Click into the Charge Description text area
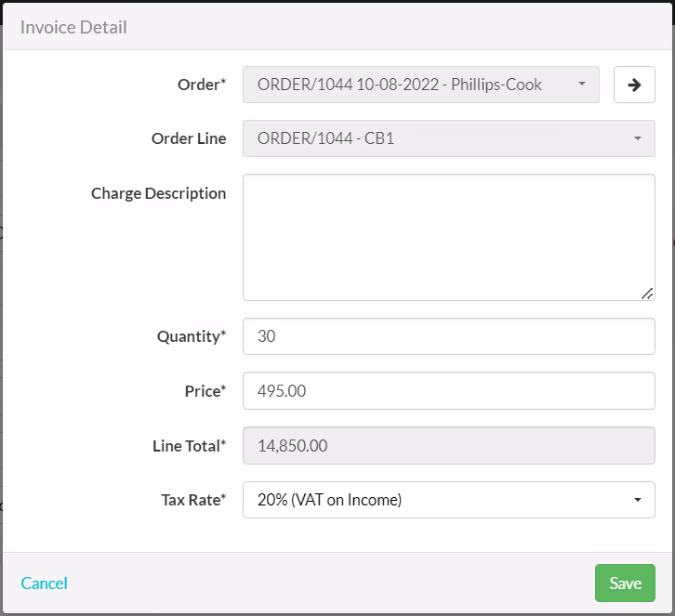The height and width of the screenshot is (616, 675). (x=448, y=238)
